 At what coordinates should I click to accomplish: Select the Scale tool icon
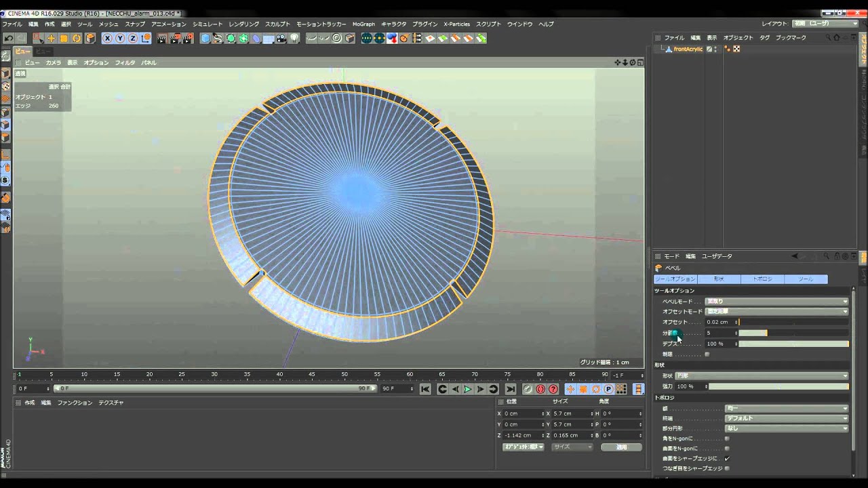[x=64, y=39]
